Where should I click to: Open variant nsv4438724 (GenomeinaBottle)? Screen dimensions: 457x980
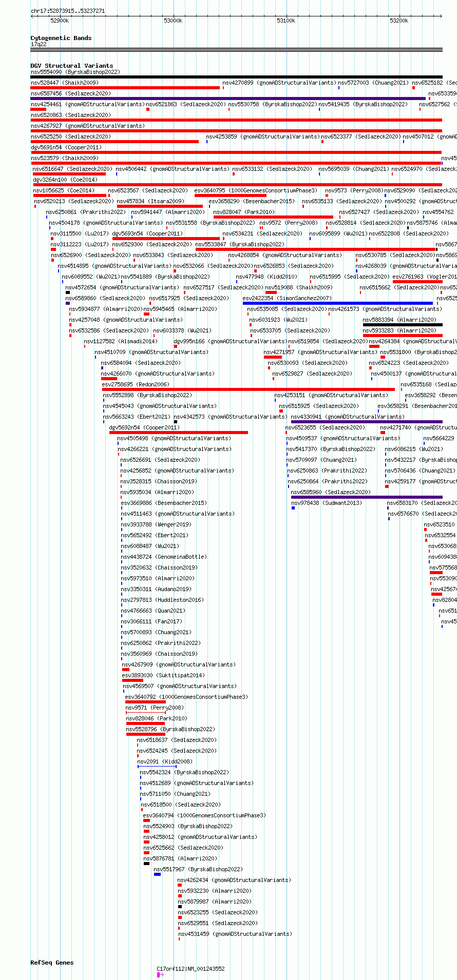(x=164, y=557)
